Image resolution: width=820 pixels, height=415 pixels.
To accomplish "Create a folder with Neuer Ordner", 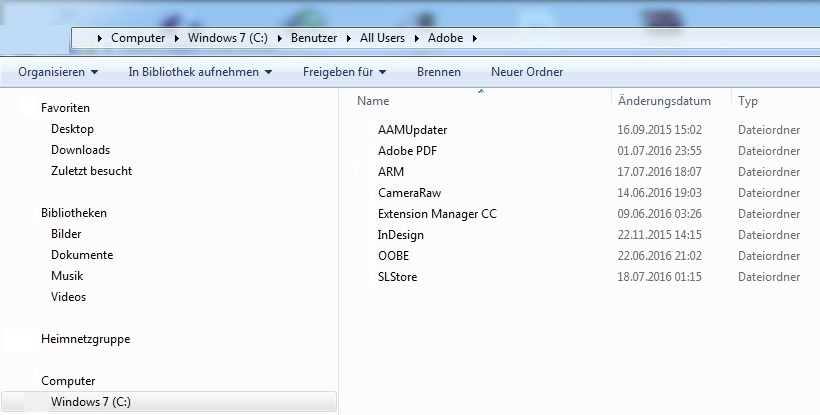I will (527, 72).
